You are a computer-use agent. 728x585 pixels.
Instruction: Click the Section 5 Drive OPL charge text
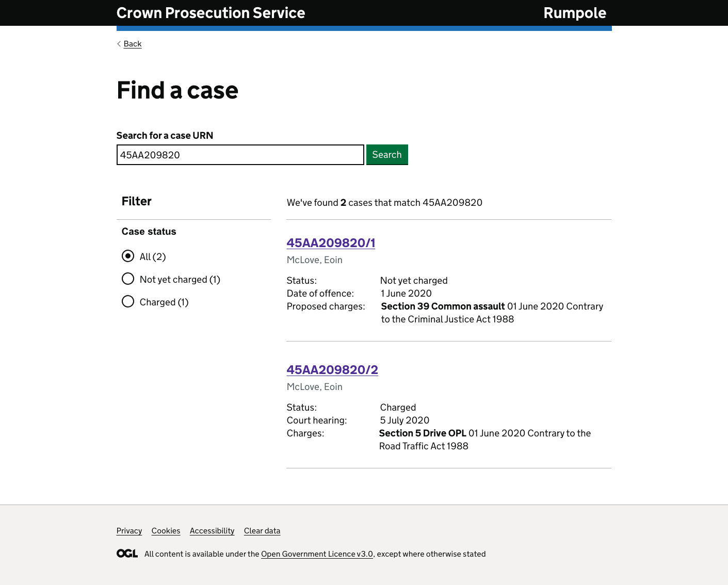click(423, 433)
